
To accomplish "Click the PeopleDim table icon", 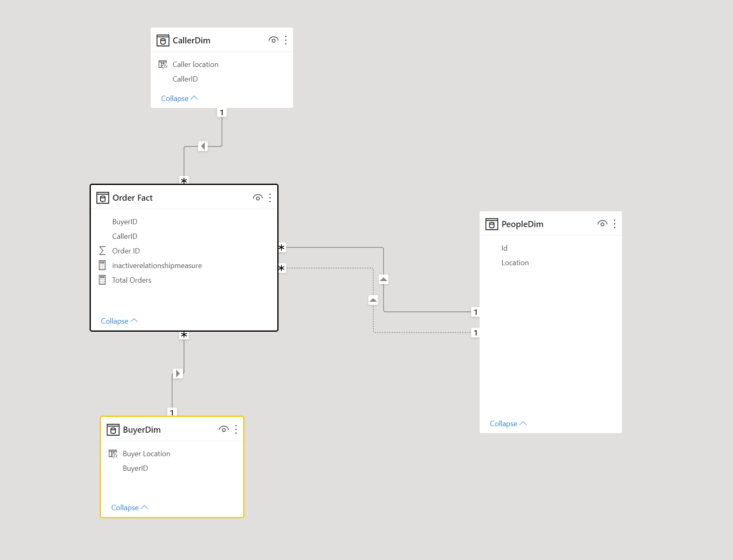I will click(491, 224).
